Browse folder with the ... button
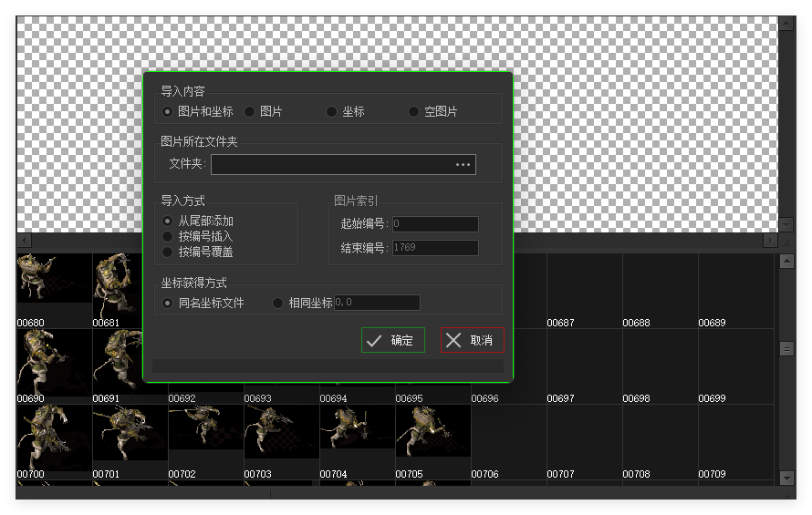 click(x=463, y=165)
